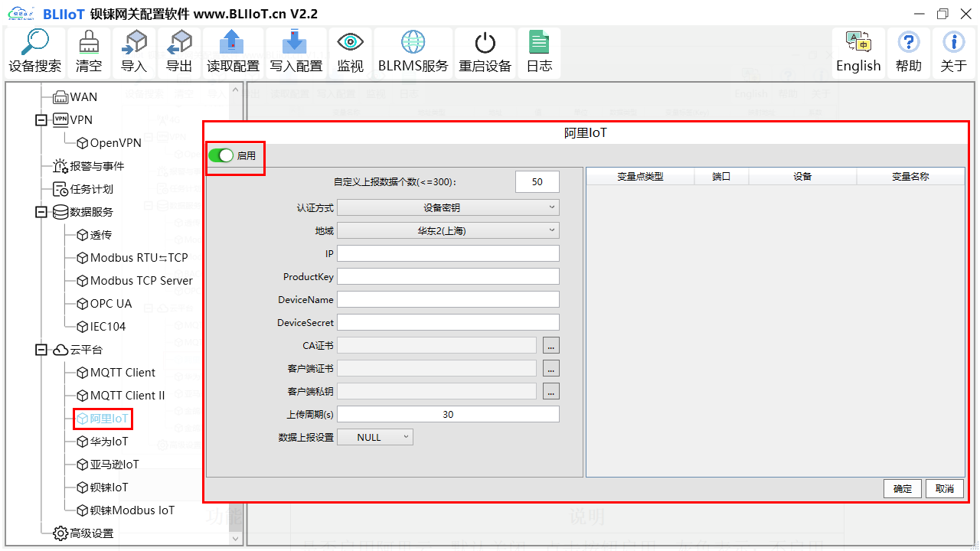The height and width of the screenshot is (551, 980).
Task: Collapse the VPN tree branch
Action: point(41,120)
